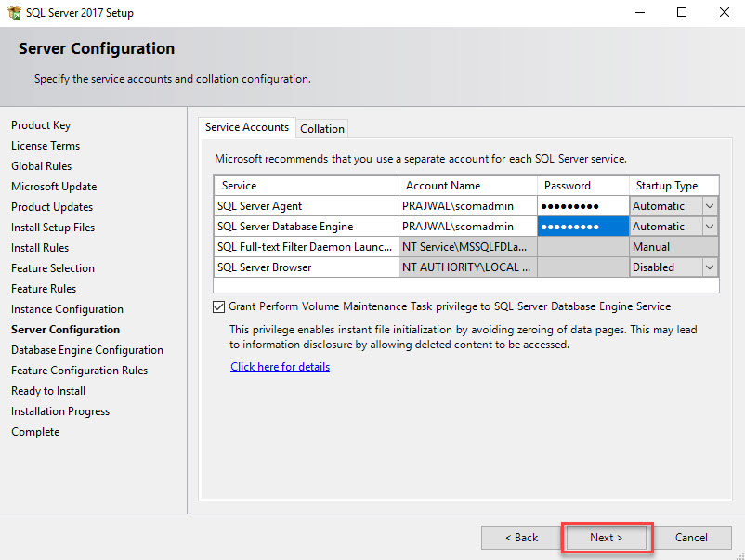Screen dimensions: 745x560
Task: Click SQL Server Database Engine account name field
Action: click(468, 227)
